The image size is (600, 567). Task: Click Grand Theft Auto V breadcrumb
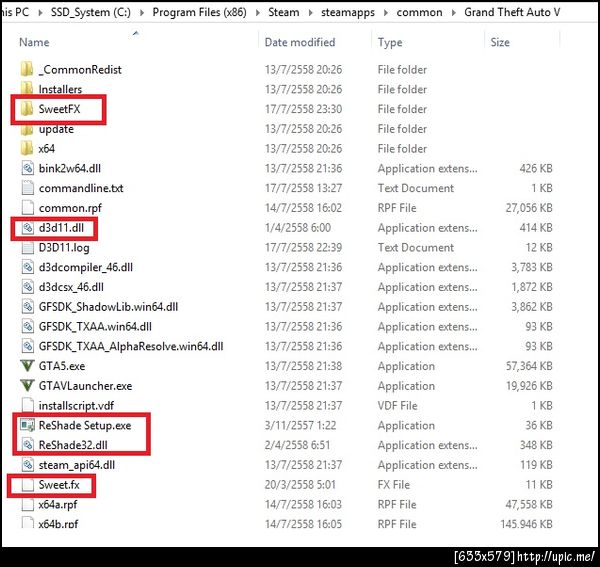click(512, 12)
